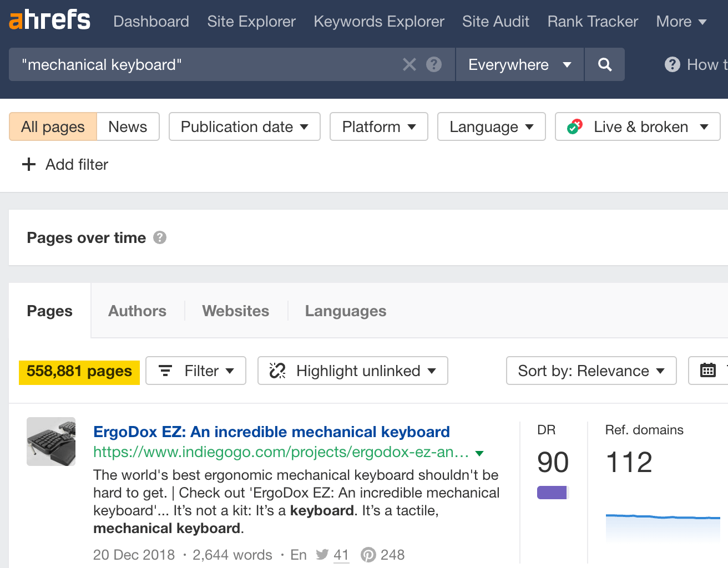Navigate to Site Audit

tap(496, 21)
